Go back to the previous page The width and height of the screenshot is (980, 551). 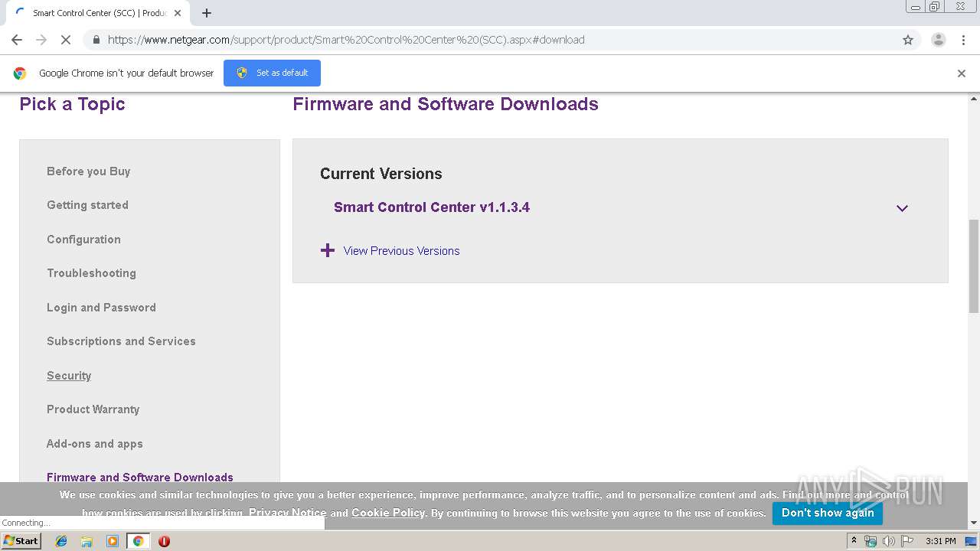pos(17,40)
